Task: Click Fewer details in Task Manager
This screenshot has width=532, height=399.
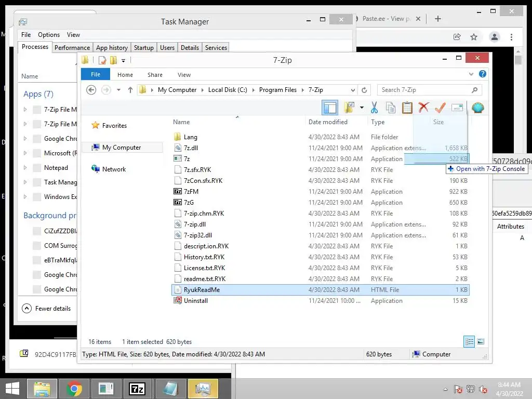Action: (46, 309)
